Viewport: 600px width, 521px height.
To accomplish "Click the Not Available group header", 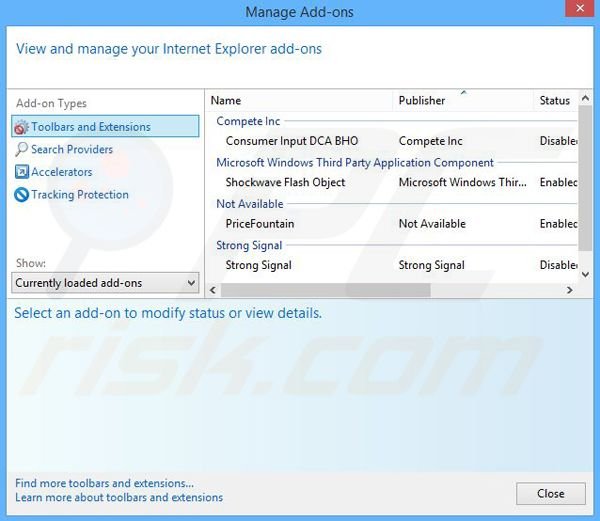I will [x=249, y=204].
